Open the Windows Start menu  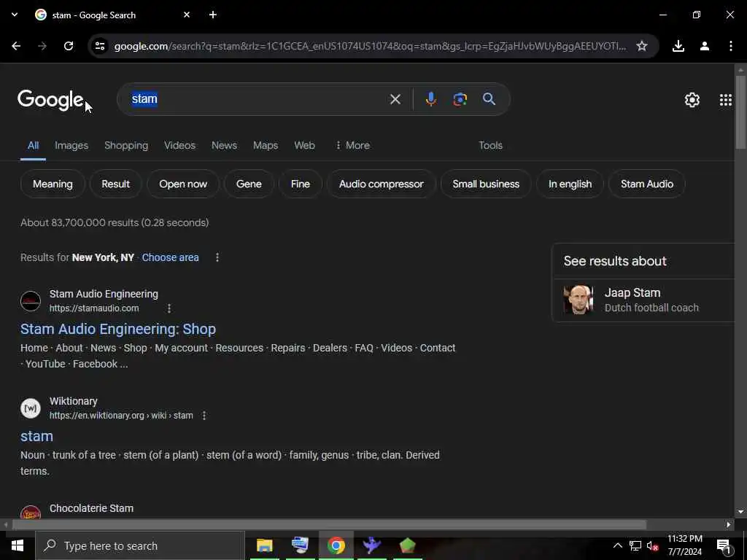[18, 545]
